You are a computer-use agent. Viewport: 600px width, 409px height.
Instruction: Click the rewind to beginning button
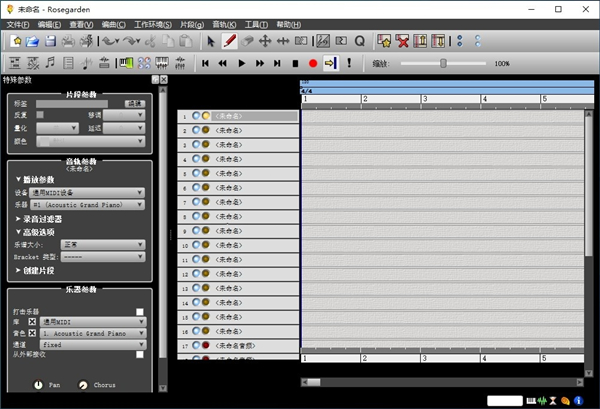pyautogui.click(x=206, y=63)
